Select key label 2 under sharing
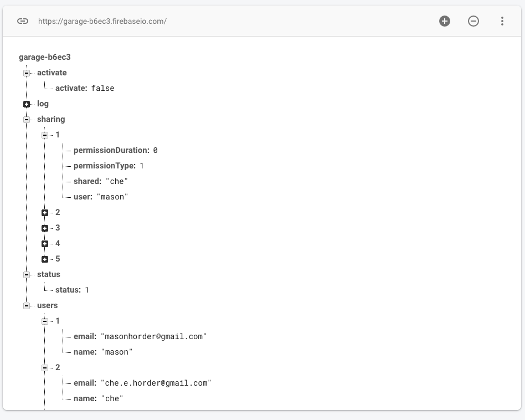Viewport: 525px width, 420px height. pyautogui.click(x=58, y=212)
